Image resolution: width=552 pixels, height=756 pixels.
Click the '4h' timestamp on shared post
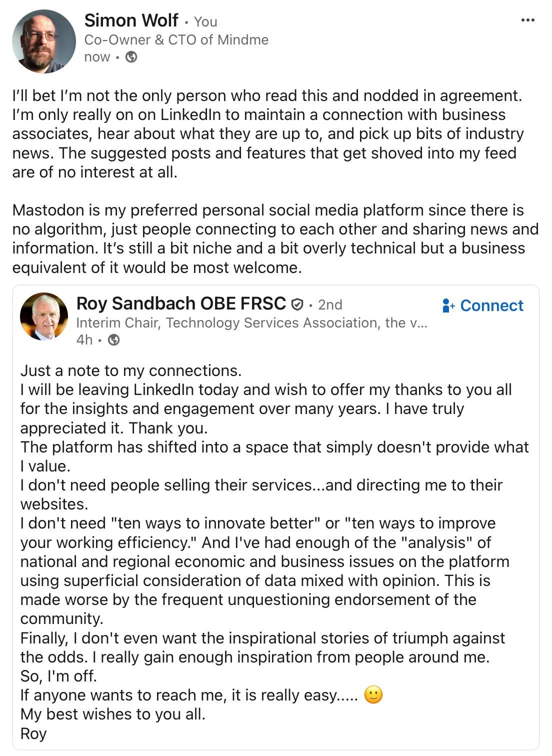tap(84, 340)
